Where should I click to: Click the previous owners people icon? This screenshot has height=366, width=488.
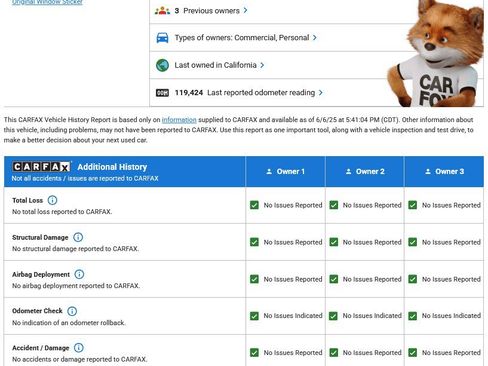pos(162,11)
